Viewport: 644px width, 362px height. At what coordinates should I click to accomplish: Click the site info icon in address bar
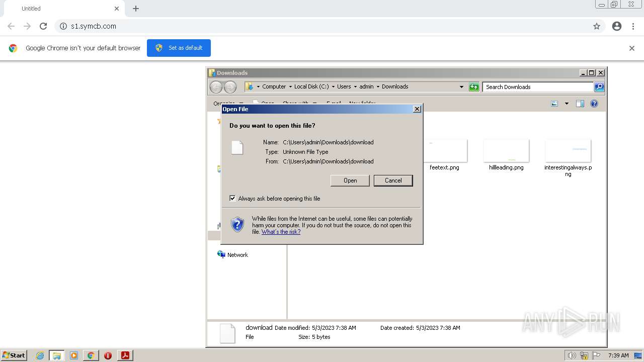tap(63, 26)
